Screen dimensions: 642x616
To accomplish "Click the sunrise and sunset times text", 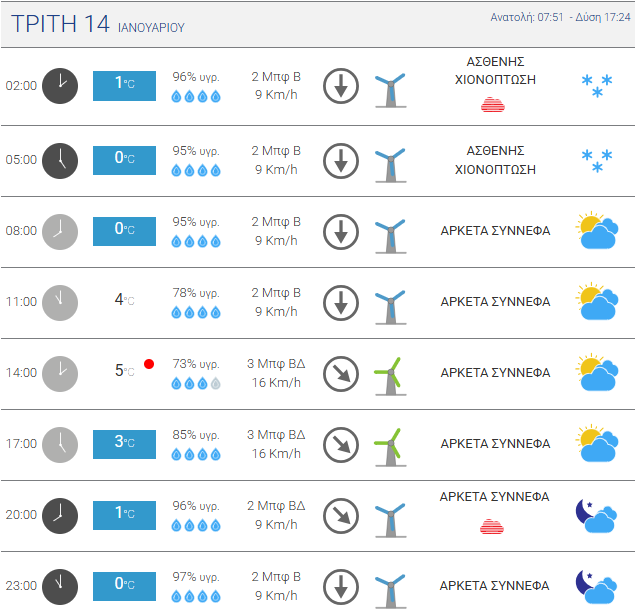I will point(560,17).
